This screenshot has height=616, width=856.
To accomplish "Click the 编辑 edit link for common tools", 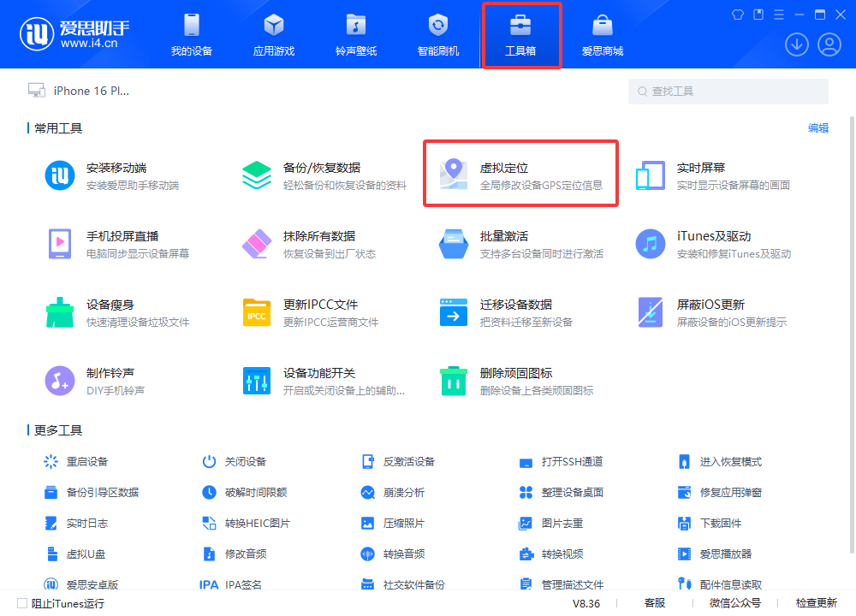I will click(x=818, y=127).
